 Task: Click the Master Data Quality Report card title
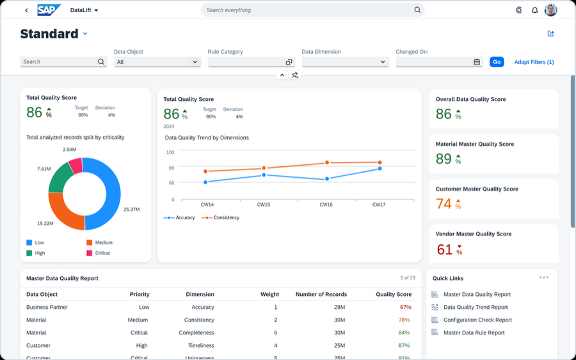point(62,278)
